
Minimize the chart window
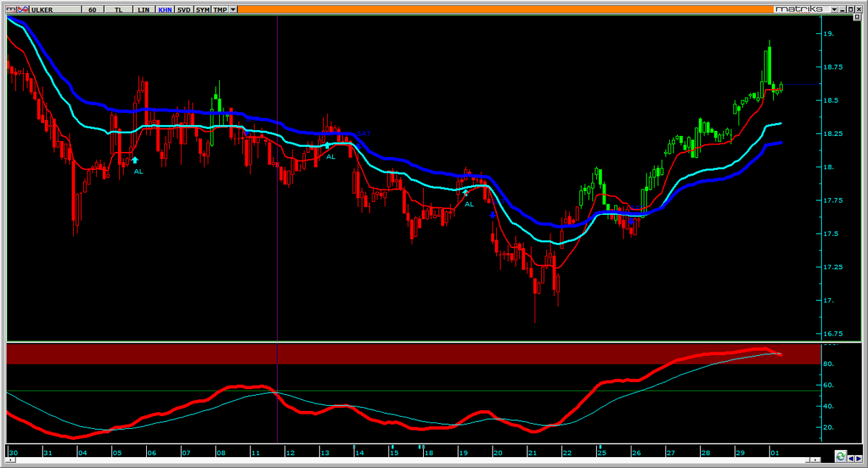point(842,9)
